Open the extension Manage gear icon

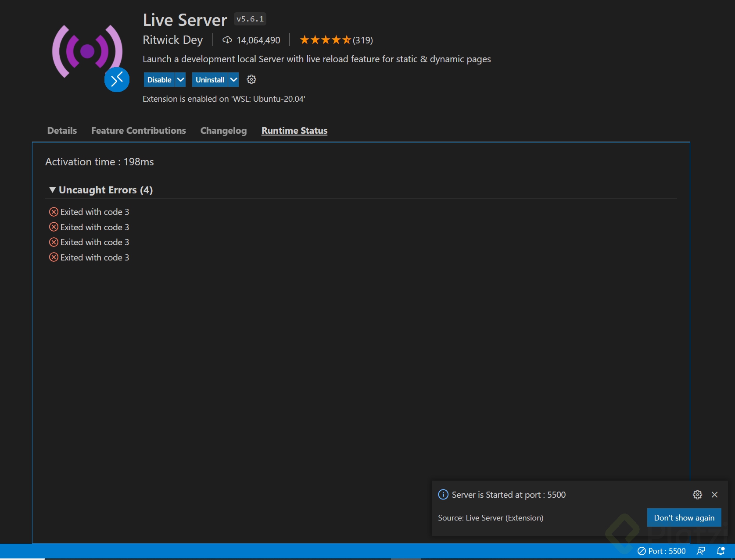point(251,79)
